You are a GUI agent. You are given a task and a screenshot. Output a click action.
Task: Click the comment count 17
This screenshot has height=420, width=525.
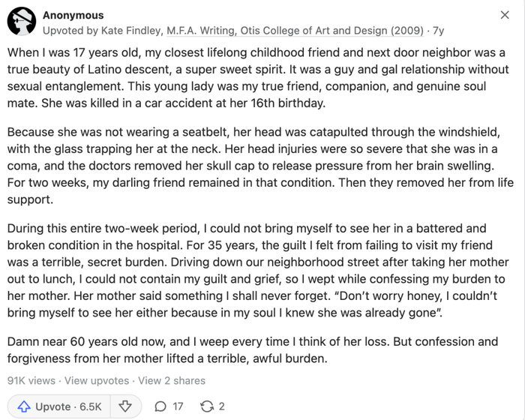tap(178, 406)
